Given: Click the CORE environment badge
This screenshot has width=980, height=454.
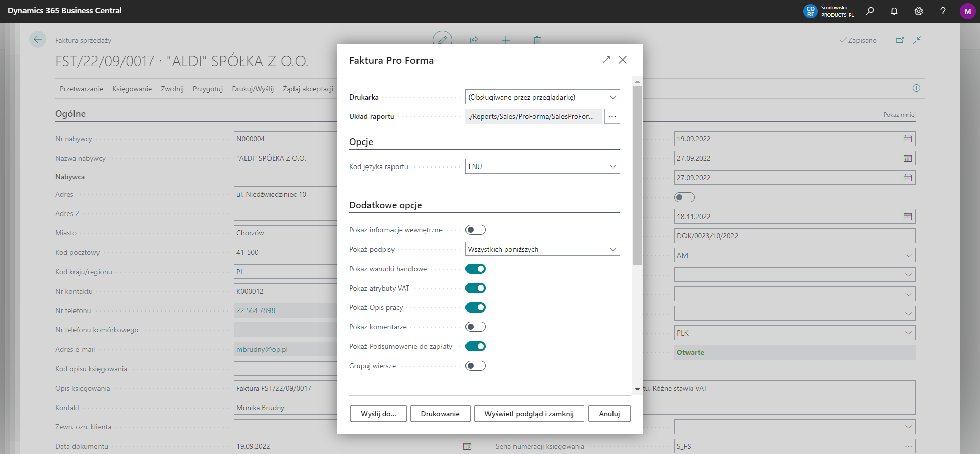Looking at the screenshot, I should 811,11.
